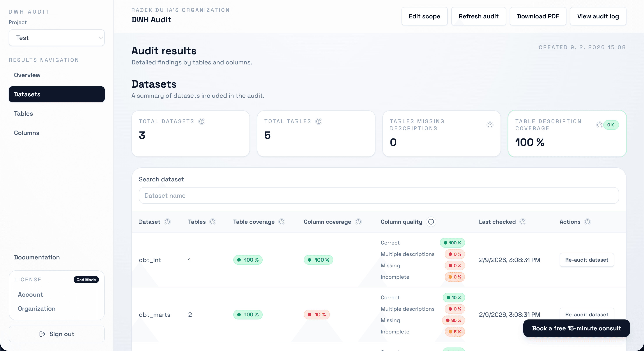Click the Table coverage header help icon
Image resolution: width=644 pixels, height=351 pixels.
[x=282, y=222]
